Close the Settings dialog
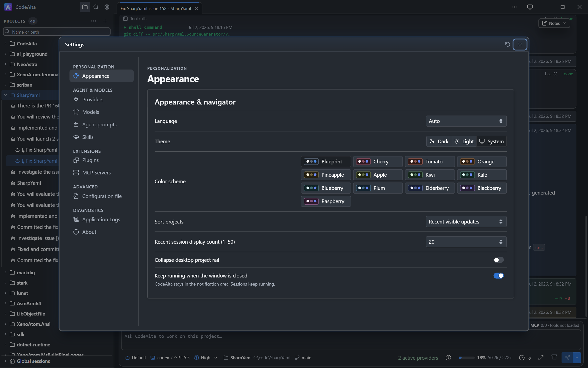The image size is (588, 368). [520, 44]
